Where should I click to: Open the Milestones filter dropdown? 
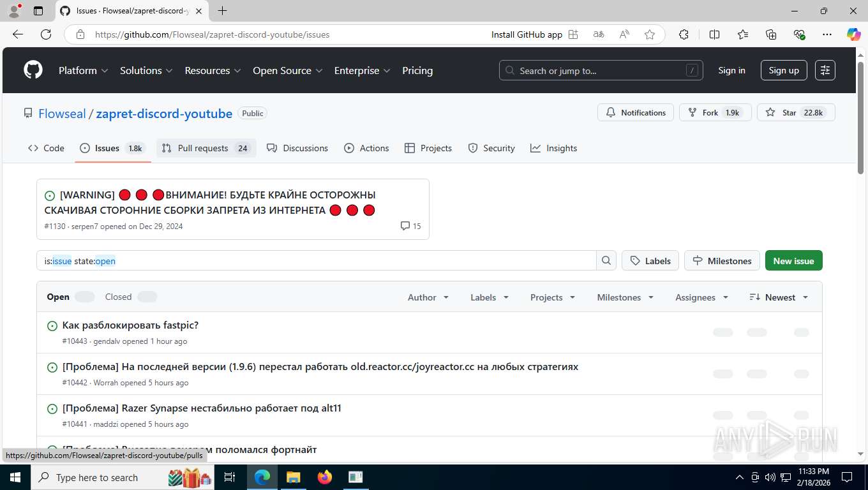[625, 297]
